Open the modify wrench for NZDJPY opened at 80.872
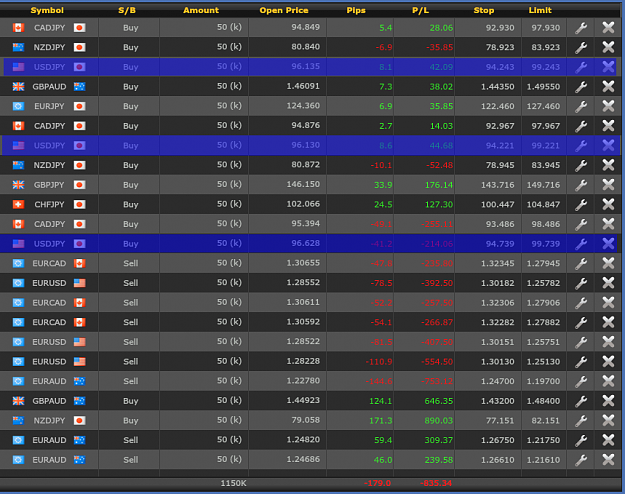The image size is (625, 494). (x=581, y=165)
